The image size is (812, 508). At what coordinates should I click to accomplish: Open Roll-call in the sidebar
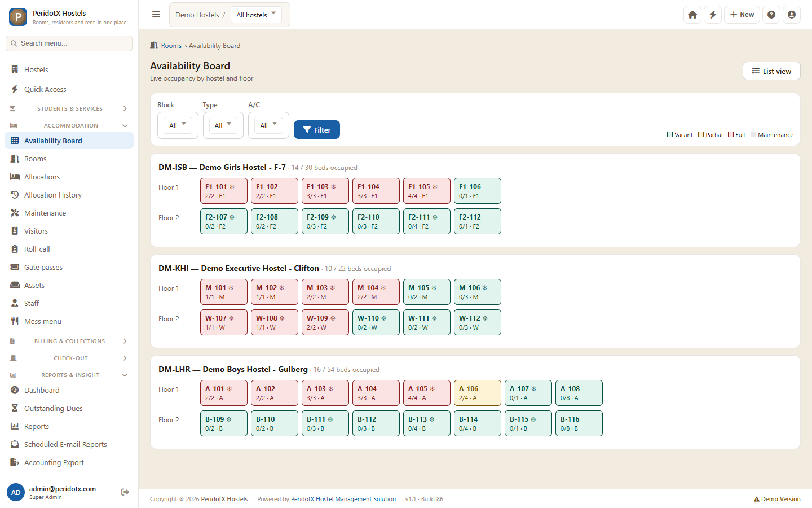[x=69, y=249]
